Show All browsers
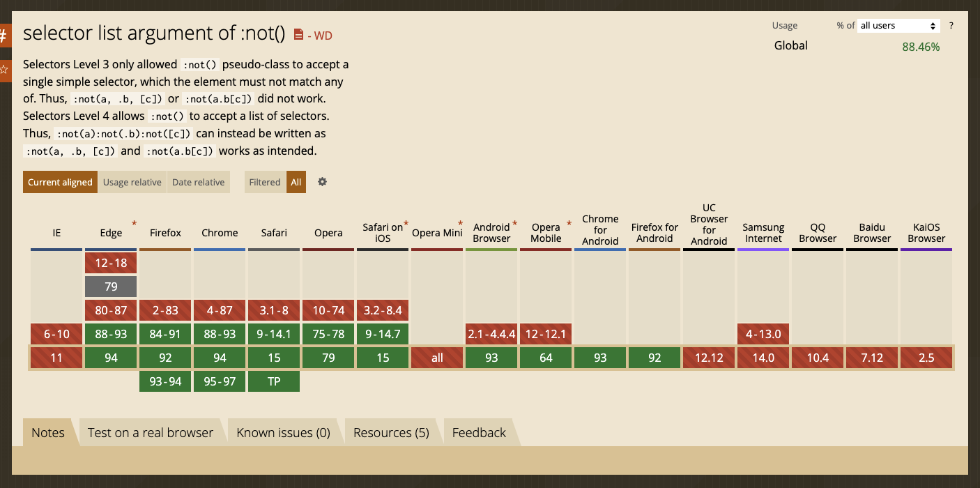980x488 pixels. click(x=296, y=182)
